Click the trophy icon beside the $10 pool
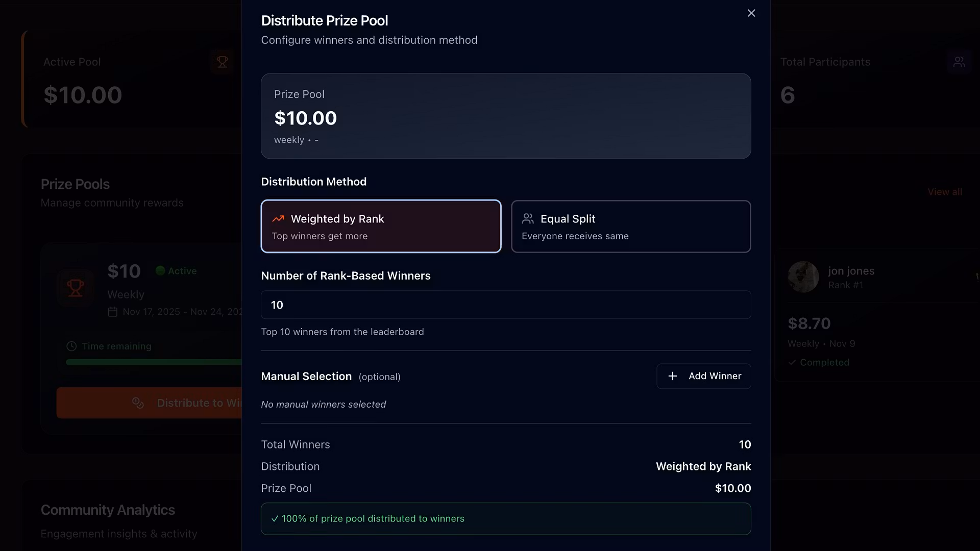Screen dimensions: 980x551 tap(76, 288)
